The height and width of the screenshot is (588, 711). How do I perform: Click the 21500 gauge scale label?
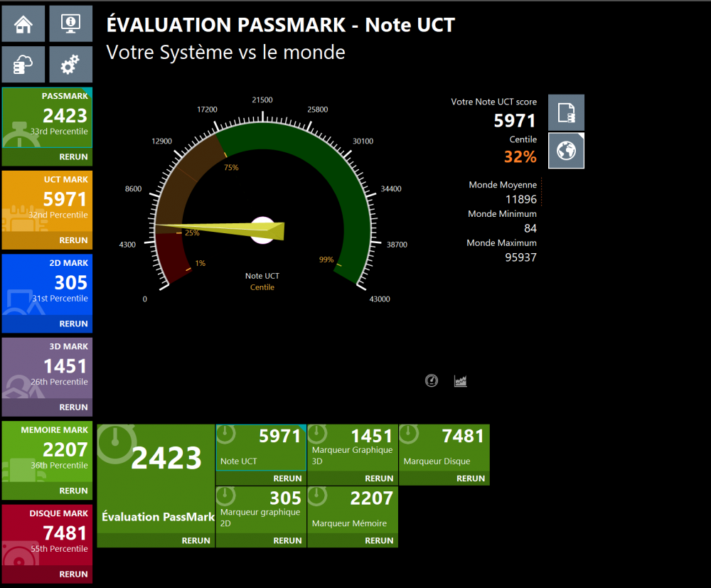(x=262, y=100)
